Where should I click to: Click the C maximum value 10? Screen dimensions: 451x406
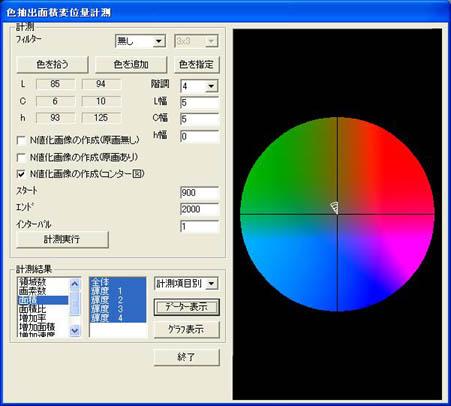(x=101, y=101)
